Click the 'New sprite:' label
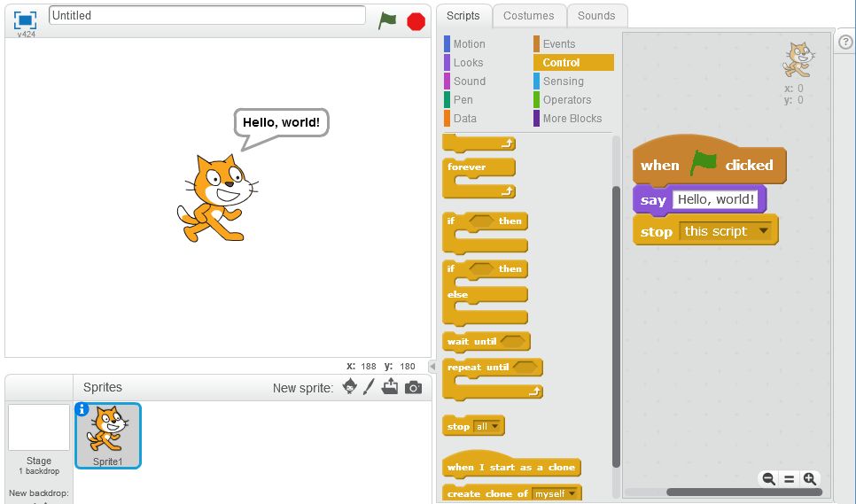856x504 pixels. click(x=303, y=388)
